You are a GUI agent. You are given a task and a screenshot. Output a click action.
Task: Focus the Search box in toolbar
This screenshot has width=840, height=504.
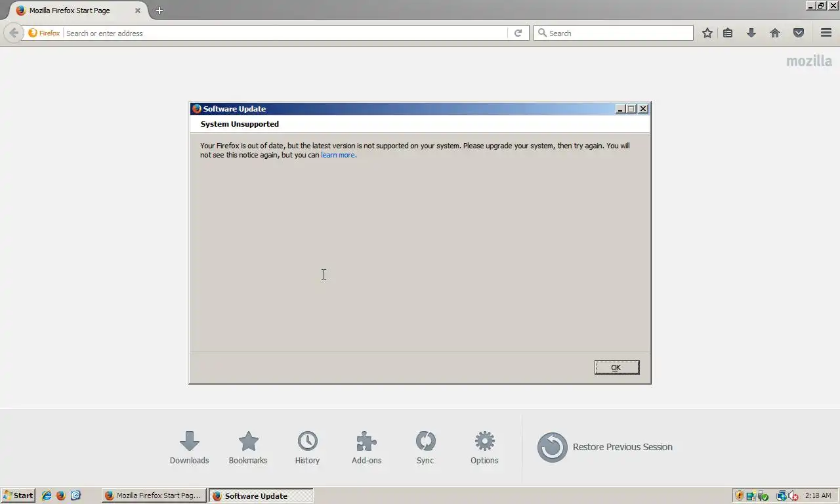click(614, 33)
